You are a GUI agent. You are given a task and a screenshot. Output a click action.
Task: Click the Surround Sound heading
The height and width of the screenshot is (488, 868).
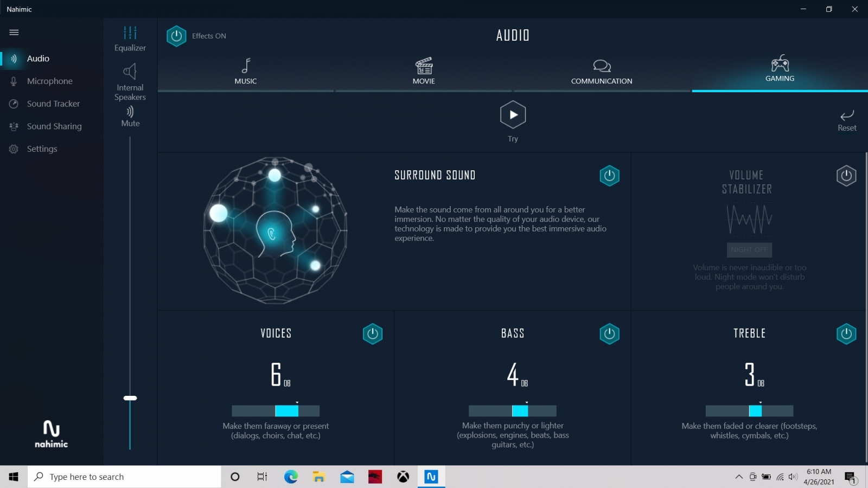(435, 175)
